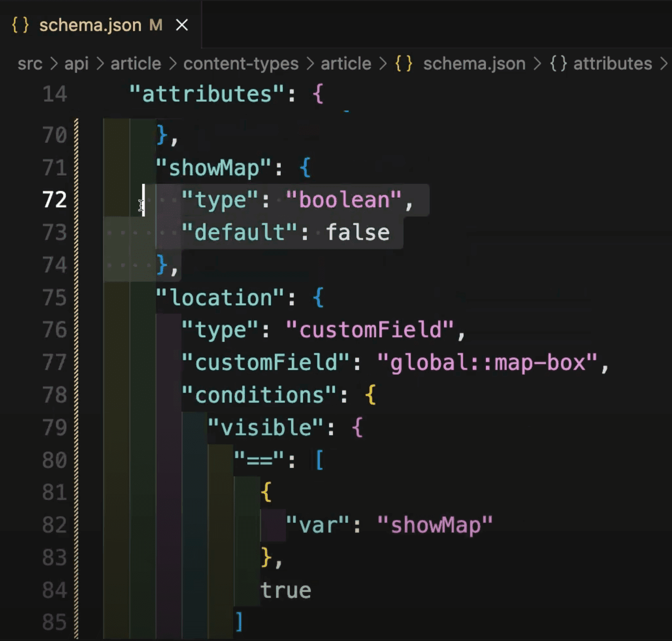Click the opening brace on line 81

click(x=266, y=492)
